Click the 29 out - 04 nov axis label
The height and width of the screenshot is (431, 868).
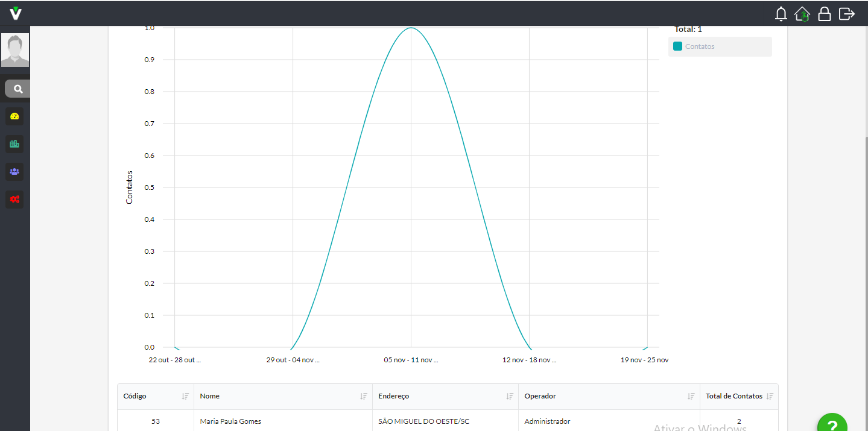293,360
